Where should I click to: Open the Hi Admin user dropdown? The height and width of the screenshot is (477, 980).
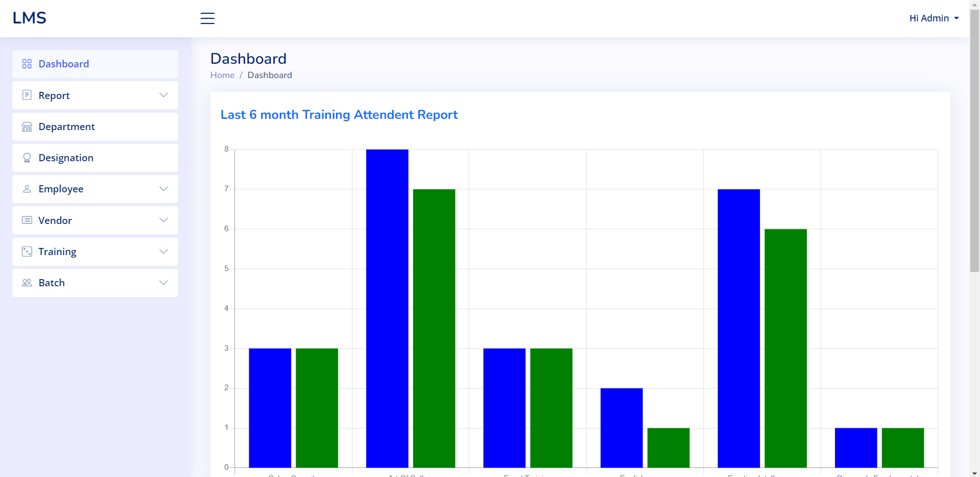point(934,18)
